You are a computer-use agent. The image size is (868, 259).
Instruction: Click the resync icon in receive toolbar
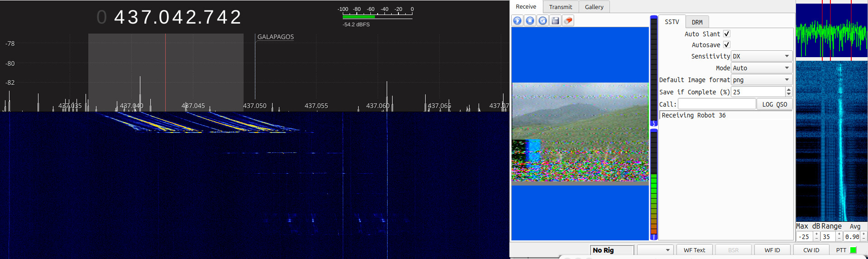543,20
